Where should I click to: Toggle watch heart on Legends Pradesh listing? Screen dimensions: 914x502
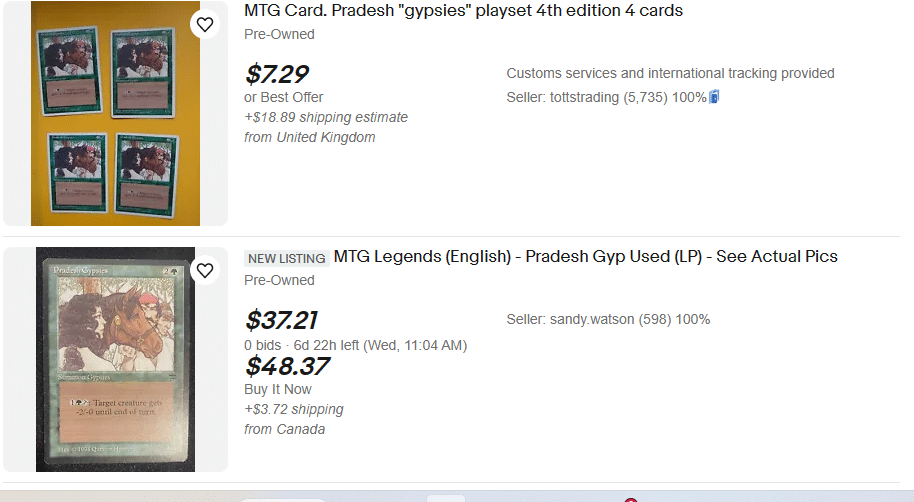tap(205, 270)
